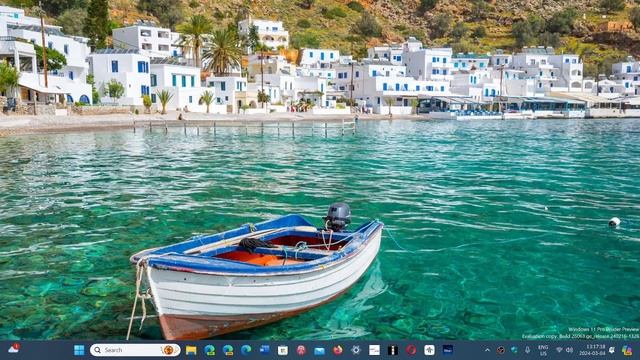Open the notification bell in the tray
640x360 pixels.
tap(612, 350)
